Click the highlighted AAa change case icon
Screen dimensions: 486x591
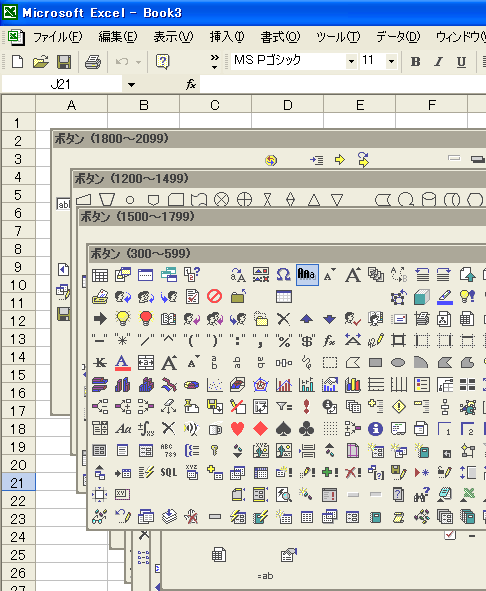coord(307,275)
